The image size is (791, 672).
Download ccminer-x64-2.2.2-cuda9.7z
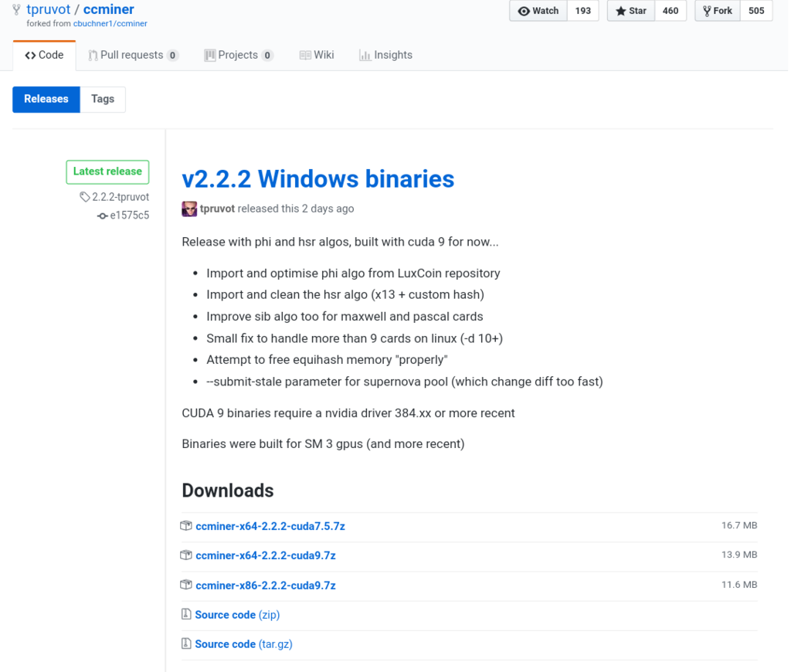[x=266, y=555]
